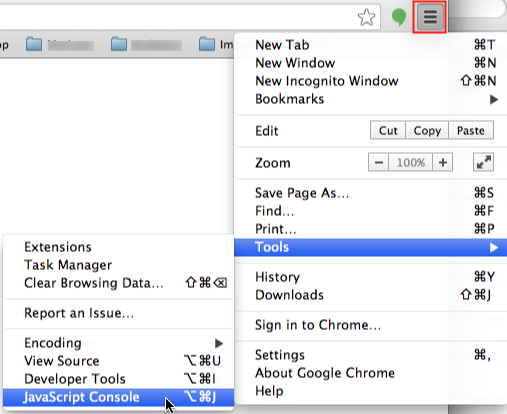Click the Copy button in Edit row
Screen dimensions: 507x414
coord(427,130)
